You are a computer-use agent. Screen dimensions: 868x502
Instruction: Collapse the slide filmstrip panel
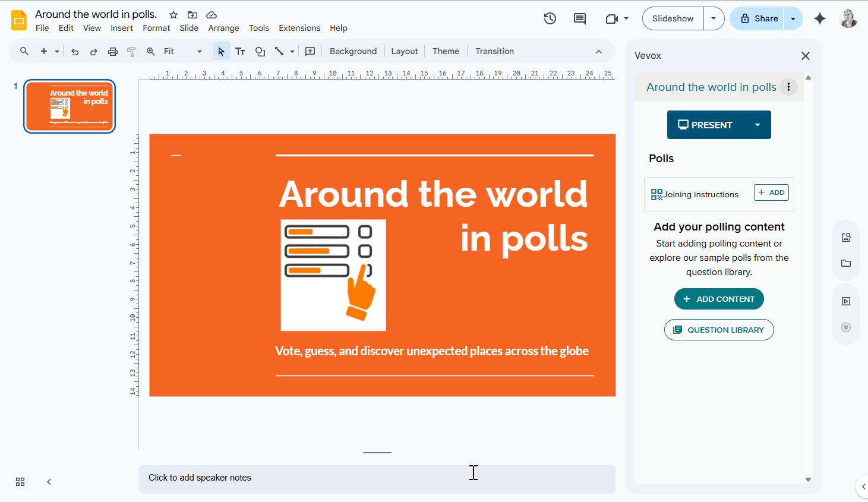(48, 482)
